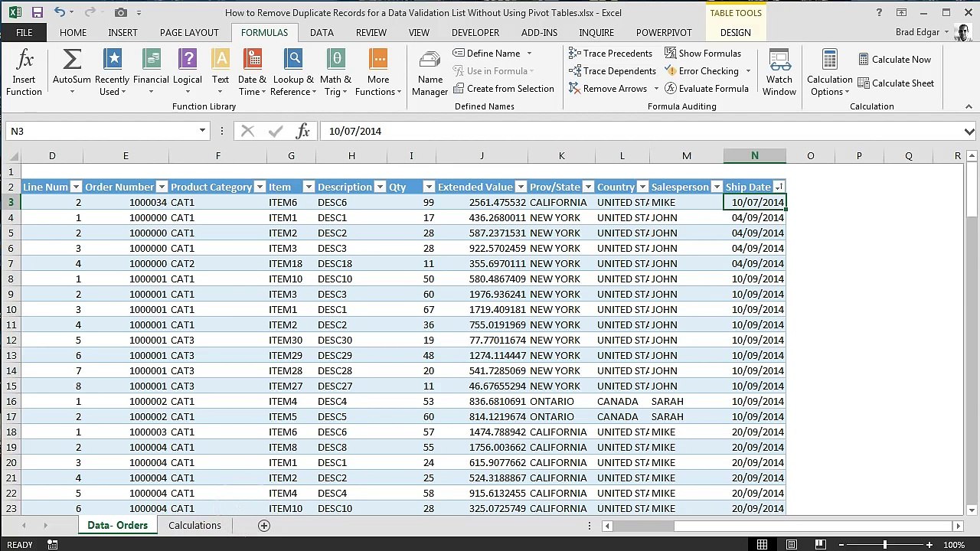Open the Prov/State filter dropdown
980x551 pixels.
tap(588, 187)
